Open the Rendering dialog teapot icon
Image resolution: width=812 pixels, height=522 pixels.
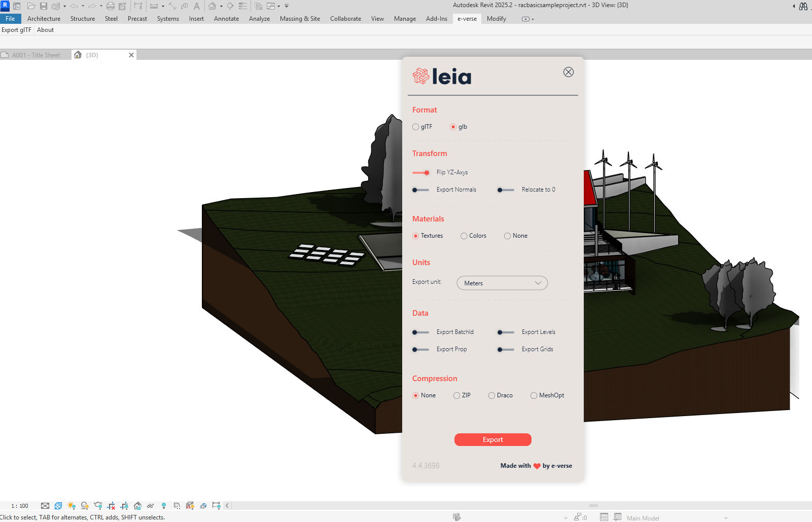point(98,506)
